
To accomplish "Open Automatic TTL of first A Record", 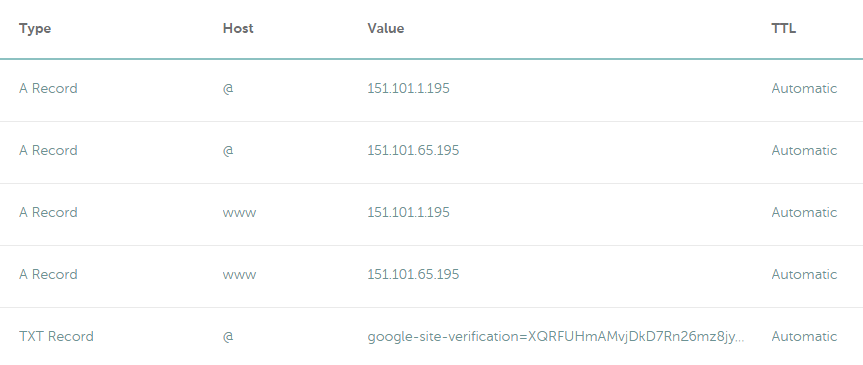I will (x=804, y=89).
